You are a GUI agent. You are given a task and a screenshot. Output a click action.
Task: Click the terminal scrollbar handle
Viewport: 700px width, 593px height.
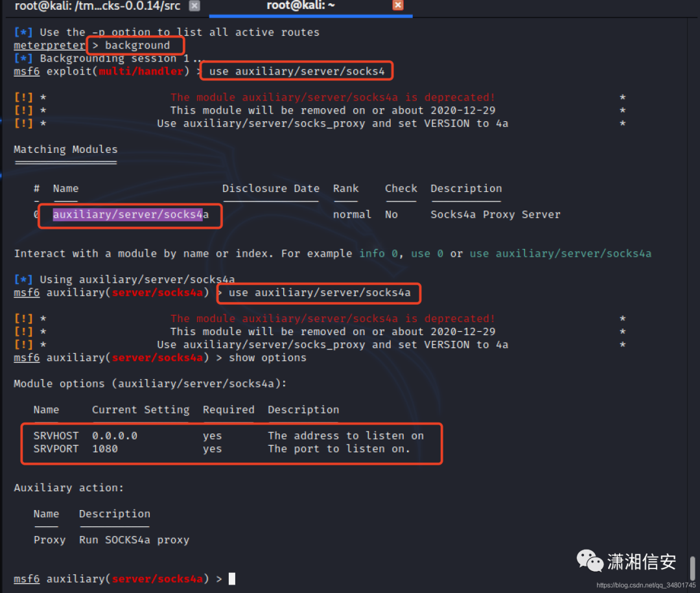pos(692,568)
